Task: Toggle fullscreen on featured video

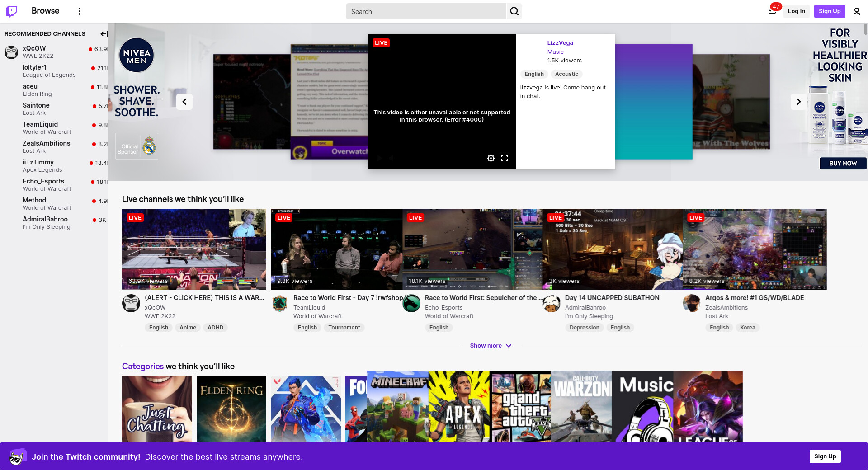Action: 505,158
